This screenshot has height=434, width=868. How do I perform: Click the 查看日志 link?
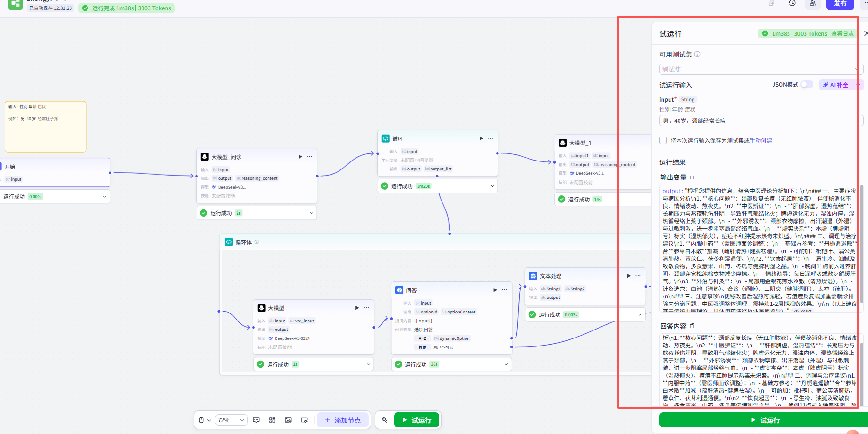coord(842,33)
